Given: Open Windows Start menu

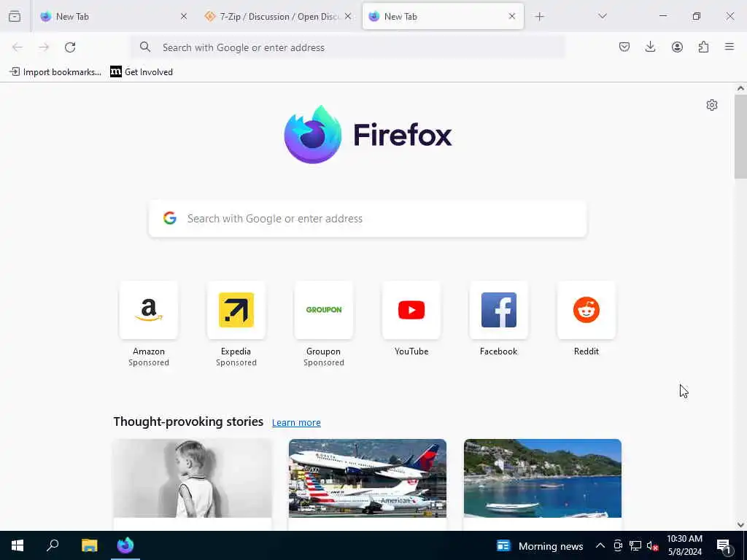Looking at the screenshot, I should pos(18,545).
